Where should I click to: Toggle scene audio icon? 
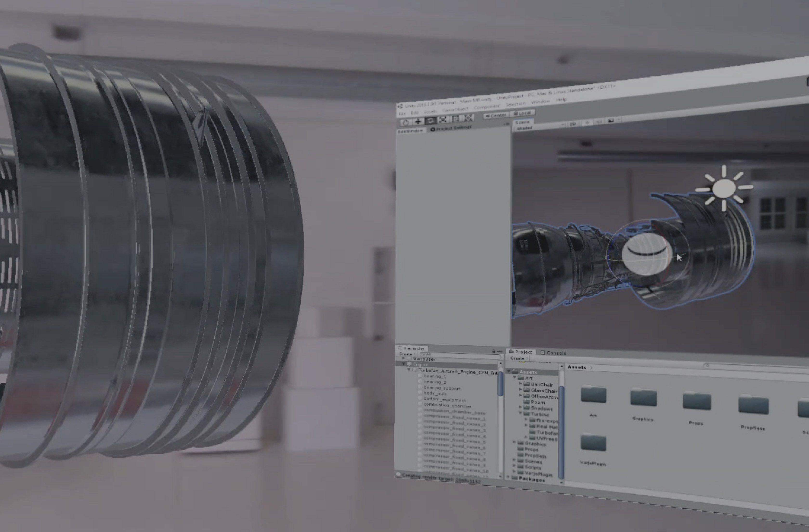pyautogui.click(x=599, y=121)
